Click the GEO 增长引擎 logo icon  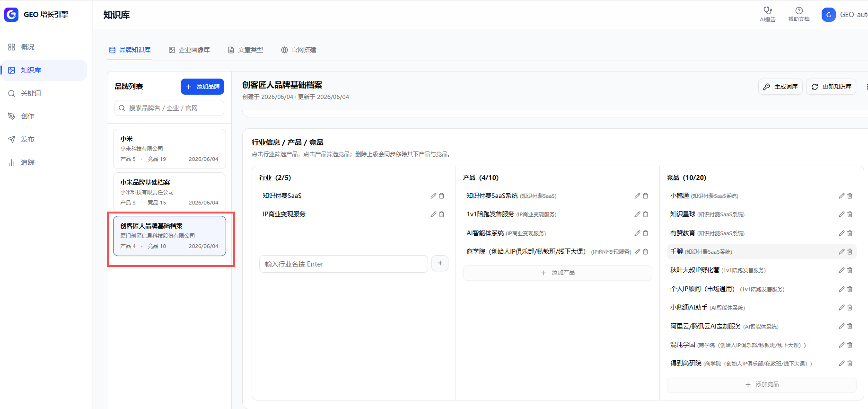pyautogui.click(x=11, y=15)
